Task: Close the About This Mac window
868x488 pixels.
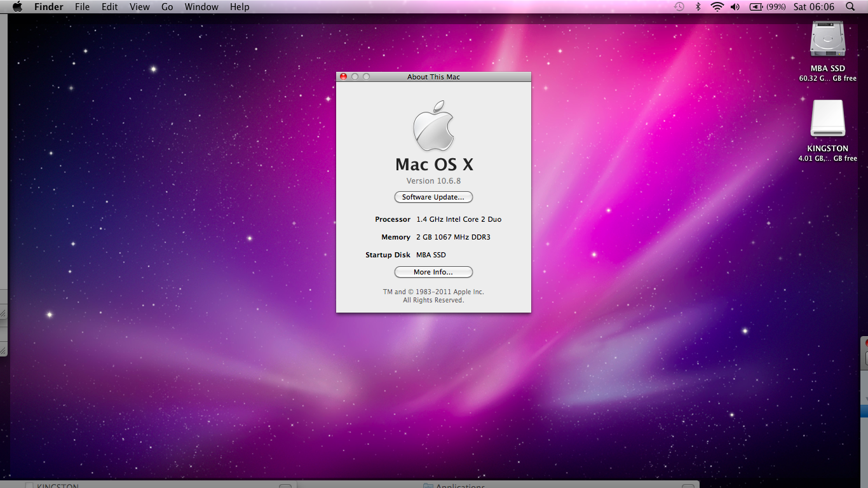Action: [344, 77]
